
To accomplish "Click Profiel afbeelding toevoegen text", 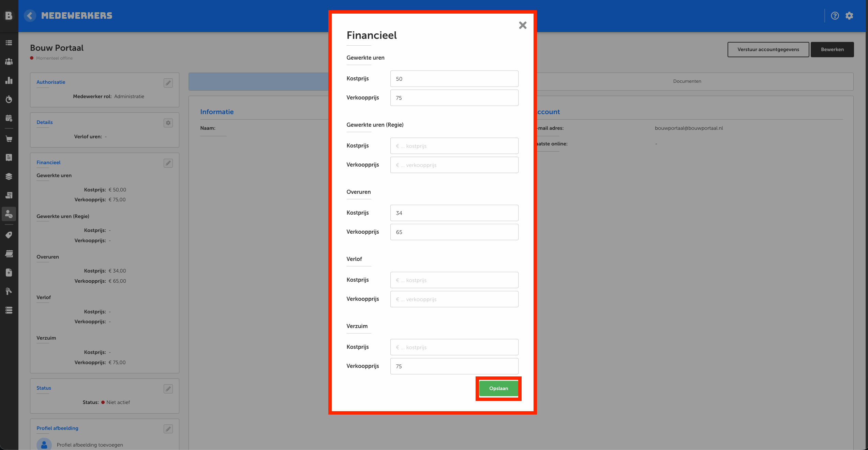I will click(x=90, y=445).
